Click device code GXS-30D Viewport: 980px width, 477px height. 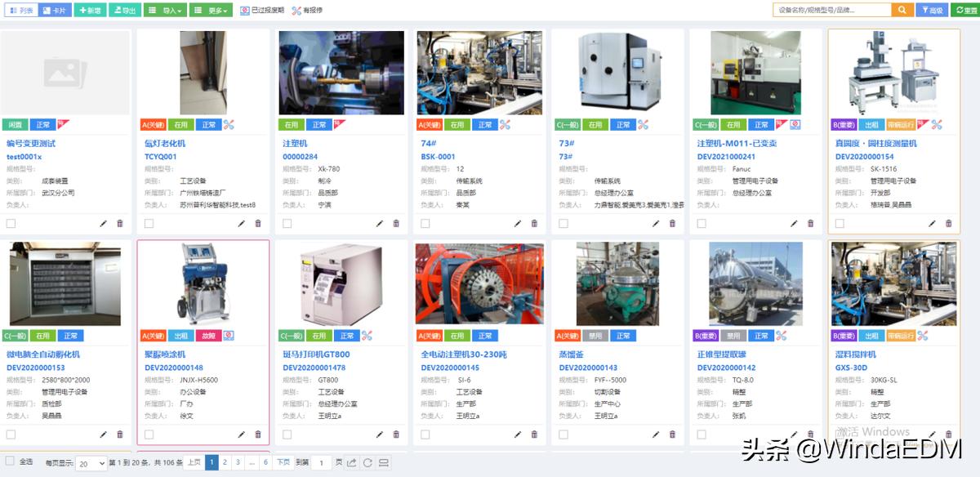pyautogui.click(x=851, y=368)
